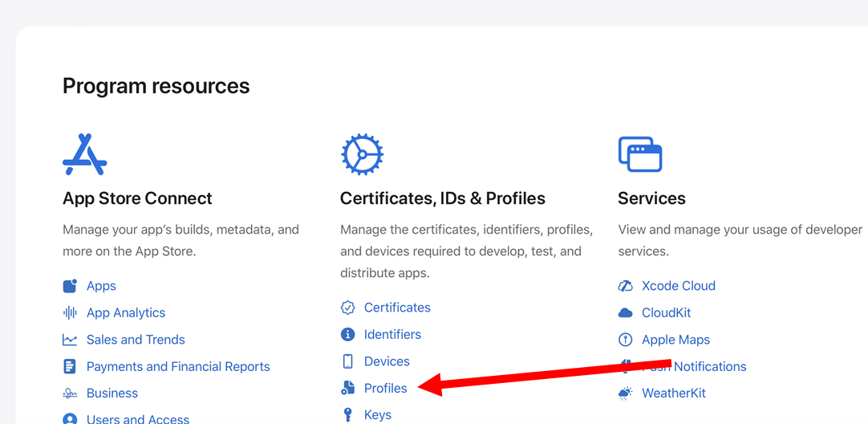Open the WeatherKit link
The image size is (868, 424).
pos(674,393)
